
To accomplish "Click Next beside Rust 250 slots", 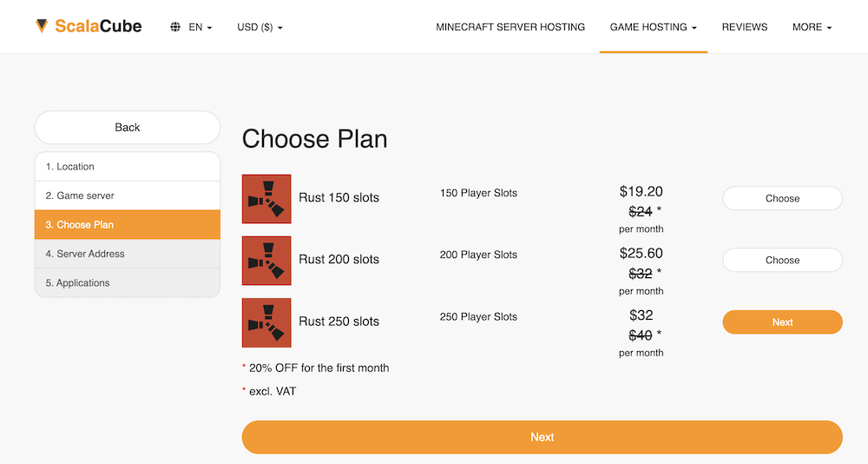I will click(782, 322).
